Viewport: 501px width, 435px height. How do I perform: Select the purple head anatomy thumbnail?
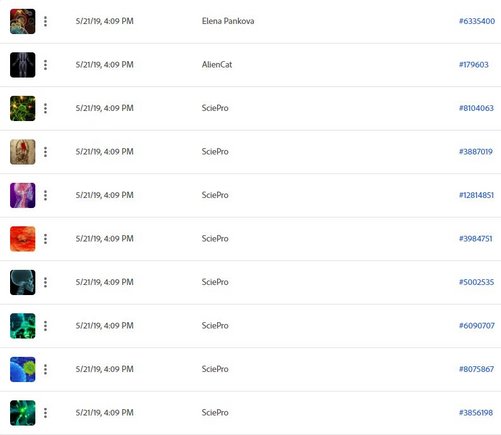coord(23,195)
